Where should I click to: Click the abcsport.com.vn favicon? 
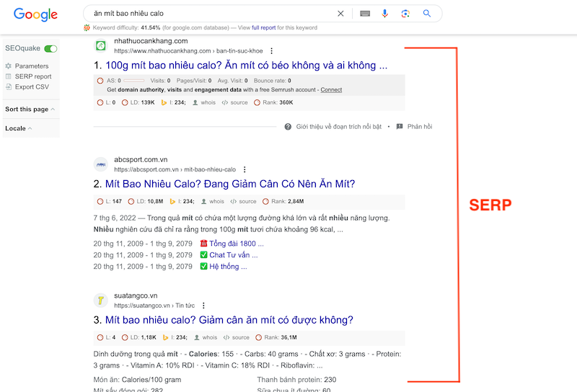[100, 164]
